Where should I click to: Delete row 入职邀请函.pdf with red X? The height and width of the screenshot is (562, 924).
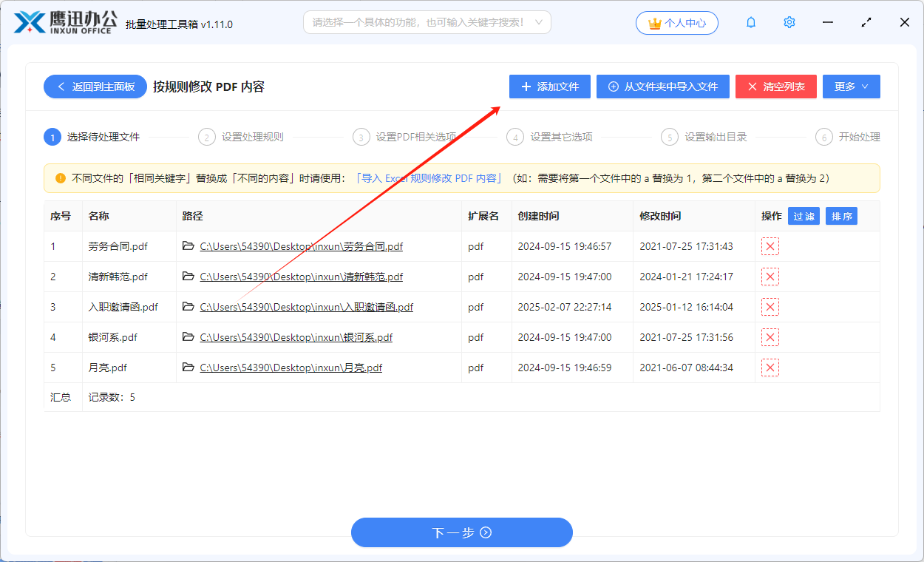point(770,307)
